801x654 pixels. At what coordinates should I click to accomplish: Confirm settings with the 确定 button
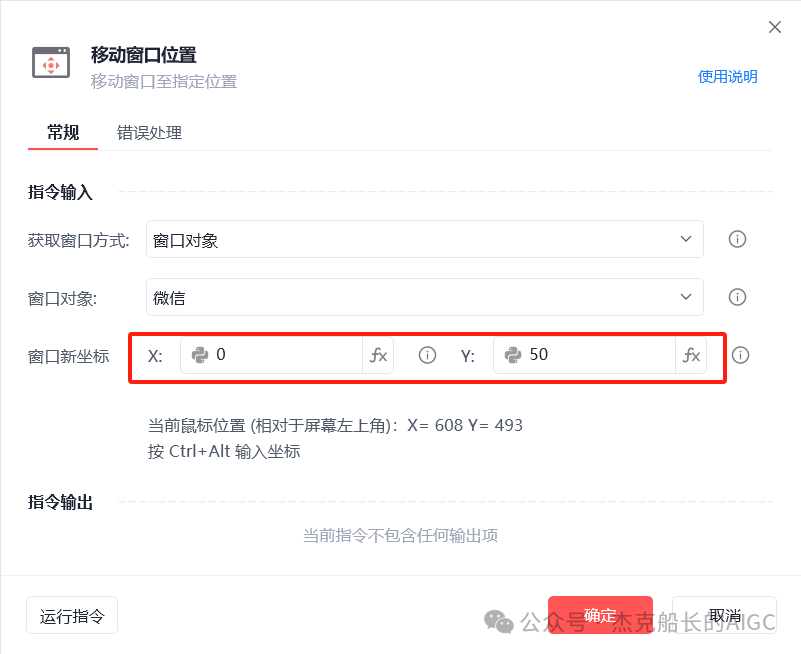[x=599, y=615]
